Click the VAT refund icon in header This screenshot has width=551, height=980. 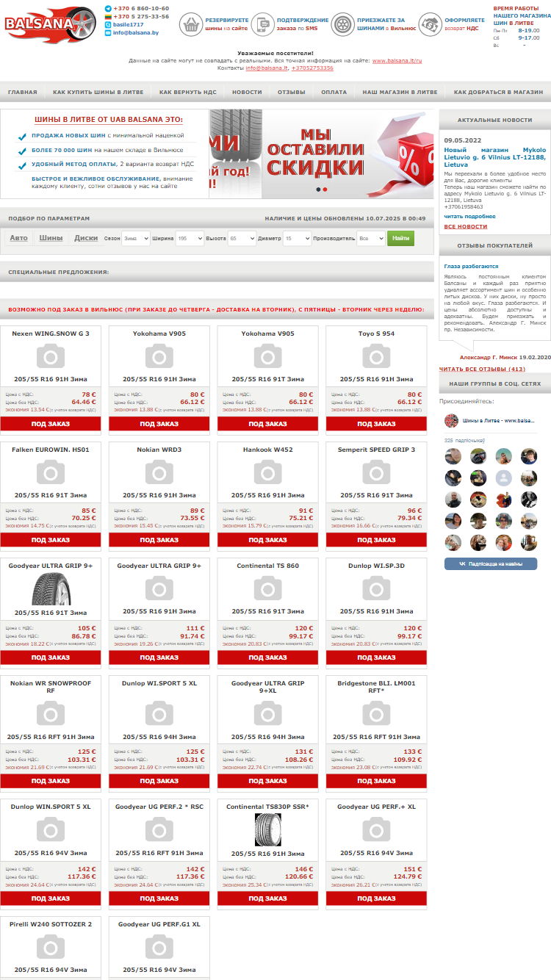(431, 24)
